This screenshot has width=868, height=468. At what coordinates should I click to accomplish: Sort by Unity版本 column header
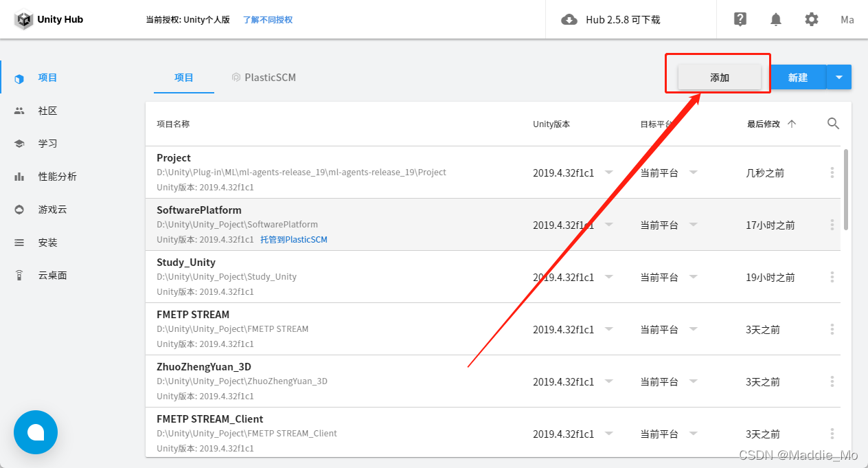click(x=551, y=124)
